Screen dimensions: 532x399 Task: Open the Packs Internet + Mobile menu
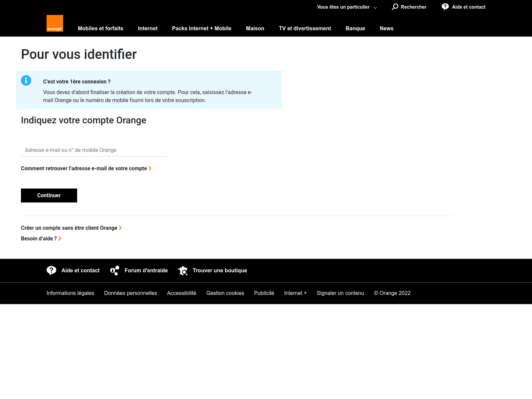201,29
